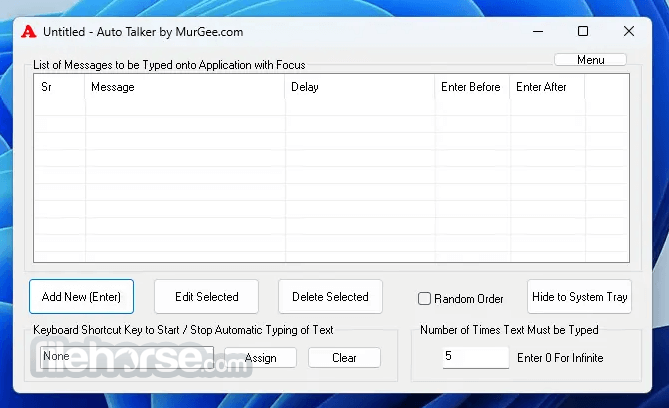Click the Message column header
The height and width of the screenshot is (408, 669).
[185, 87]
